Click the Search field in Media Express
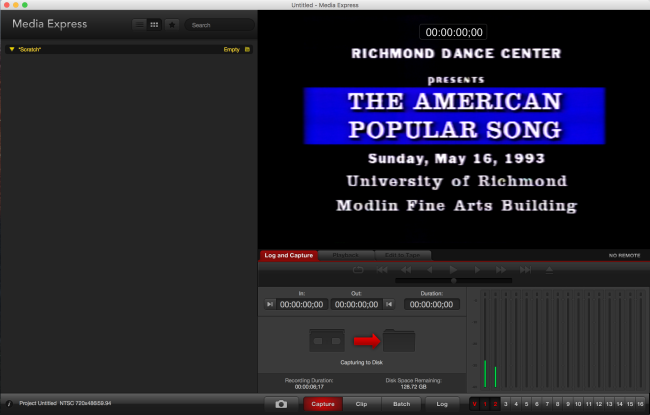The width and height of the screenshot is (650, 415). tap(220, 25)
